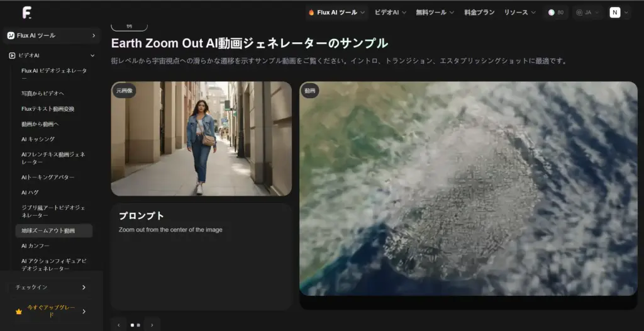Open the 料金プラン pricing page

(479, 13)
